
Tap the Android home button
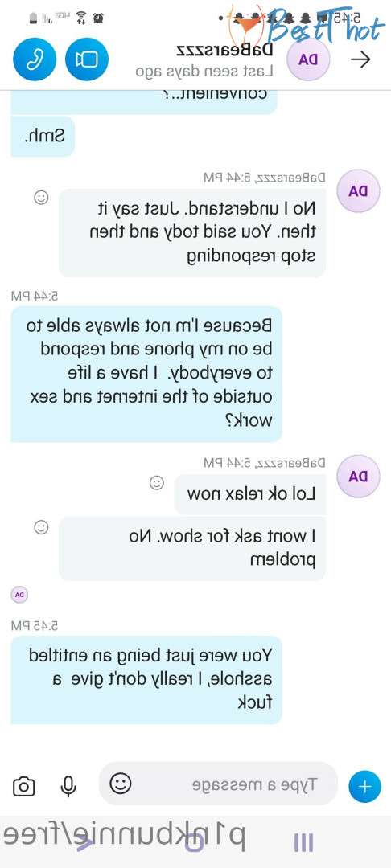tap(194, 842)
